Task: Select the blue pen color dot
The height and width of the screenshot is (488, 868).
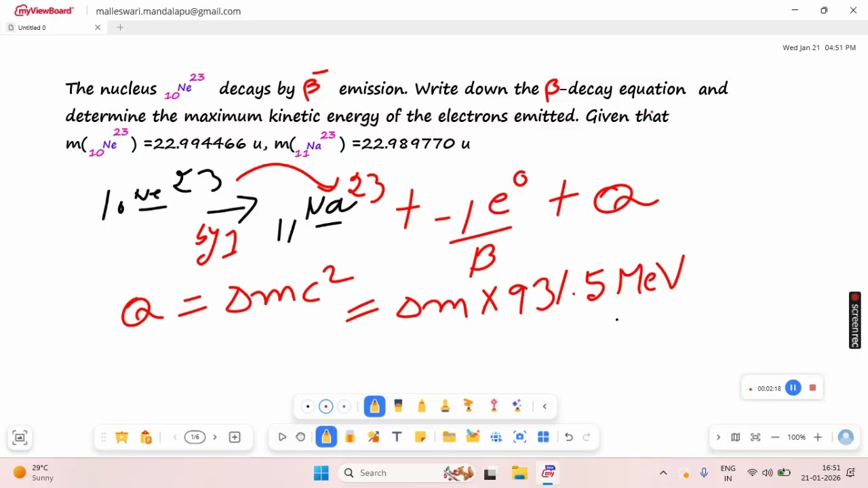Action: [344, 407]
